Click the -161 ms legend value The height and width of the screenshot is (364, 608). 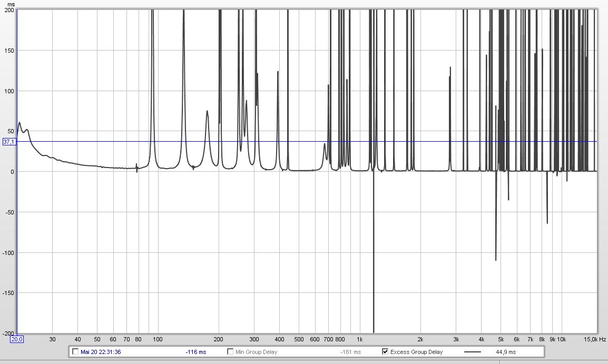click(350, 352)
